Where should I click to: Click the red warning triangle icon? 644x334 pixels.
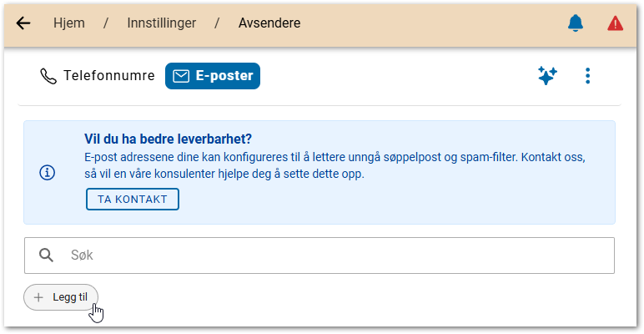click(616, 23)
